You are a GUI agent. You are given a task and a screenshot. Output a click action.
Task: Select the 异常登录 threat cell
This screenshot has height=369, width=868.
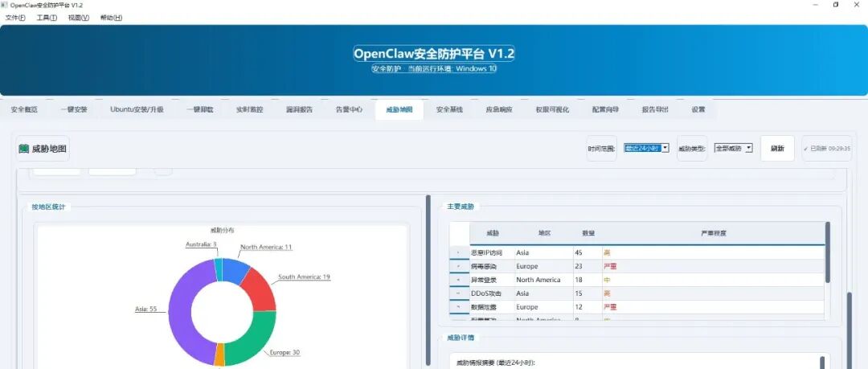492,280
